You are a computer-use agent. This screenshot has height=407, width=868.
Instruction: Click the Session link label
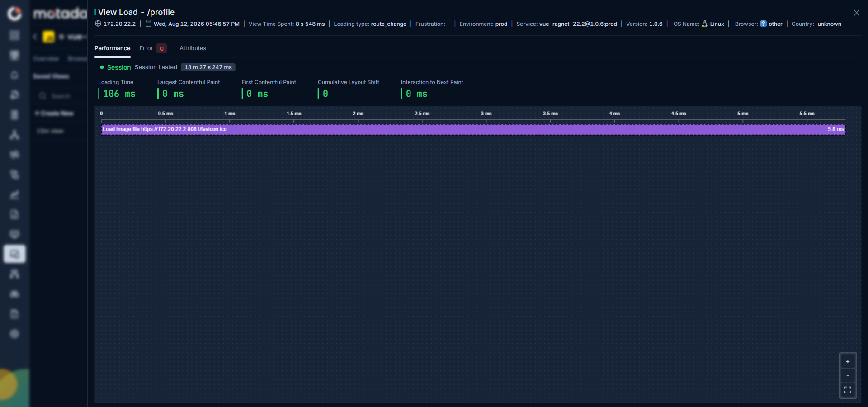point(119,67)
